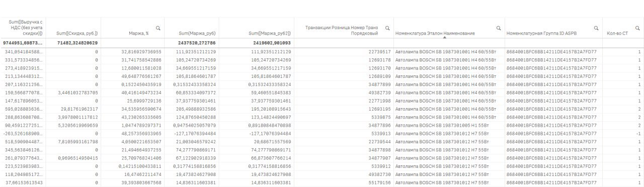Screen dimensions: 644x187
Task: Click Номенклатура Эталон Наименование header text
Action: [435, 34]
